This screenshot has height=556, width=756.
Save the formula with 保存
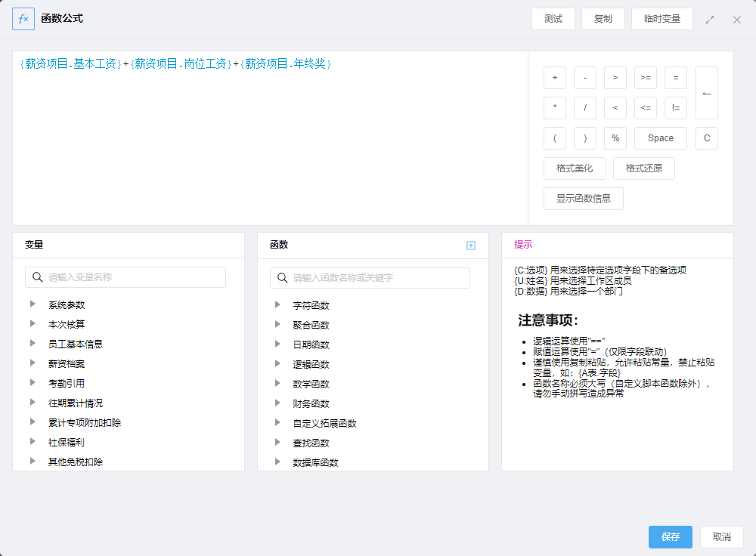pos(670,536)
